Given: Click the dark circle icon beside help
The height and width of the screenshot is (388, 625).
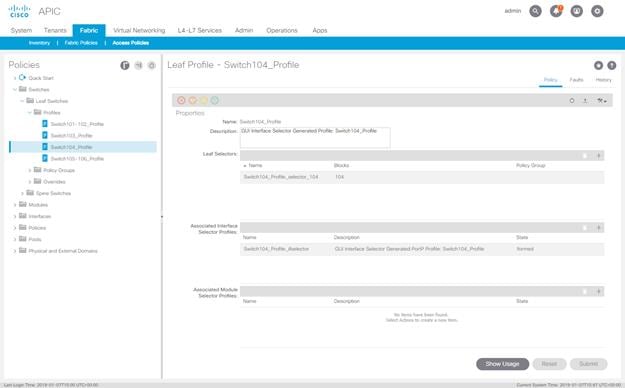Looking at the screenshot, I should point(598,65).
